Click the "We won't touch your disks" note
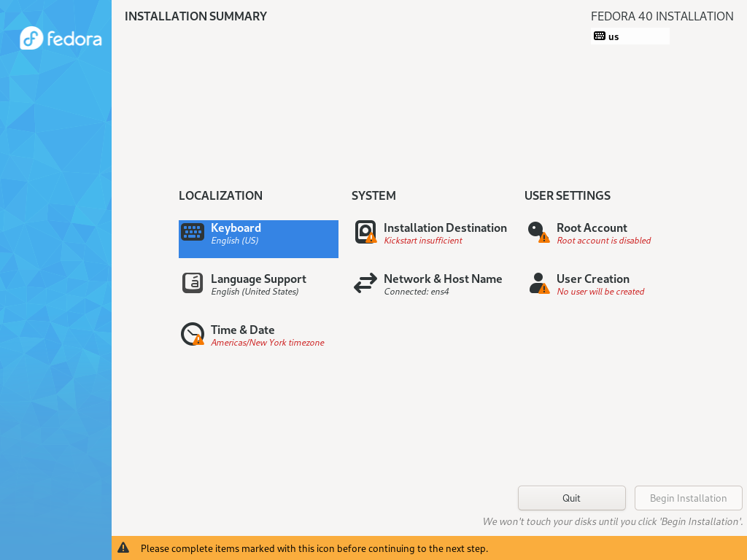Screen dimensions: 747x560 613,521
